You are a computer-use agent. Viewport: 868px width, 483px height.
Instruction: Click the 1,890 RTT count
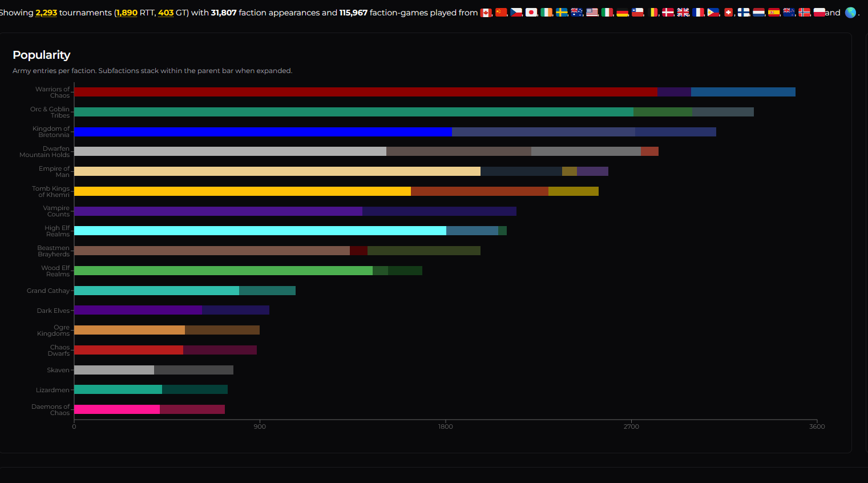(x=127, y=13)
